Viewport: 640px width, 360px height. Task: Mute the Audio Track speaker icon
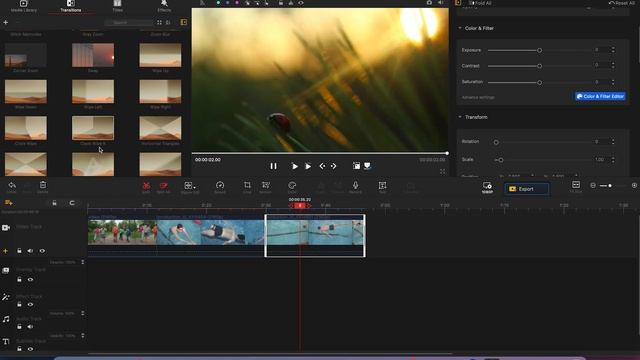pos(30,327)
